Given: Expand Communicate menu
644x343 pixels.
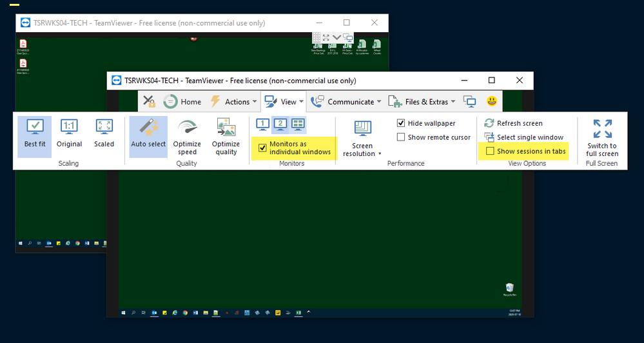Looking at the screenshot, I should (346, 101).
